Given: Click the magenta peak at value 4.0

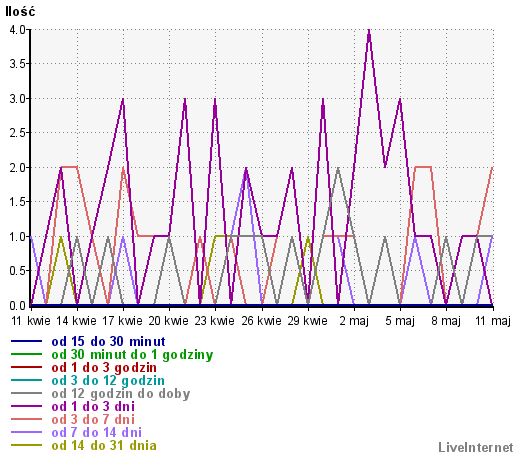Looking at the screenshot, I should tap(369, 31).
